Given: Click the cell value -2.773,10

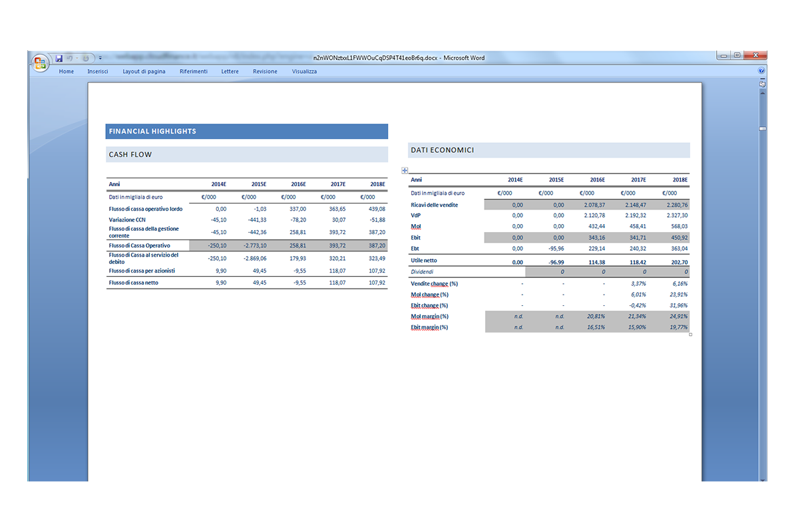Looking at the screenshot, I should click(255, 245).
